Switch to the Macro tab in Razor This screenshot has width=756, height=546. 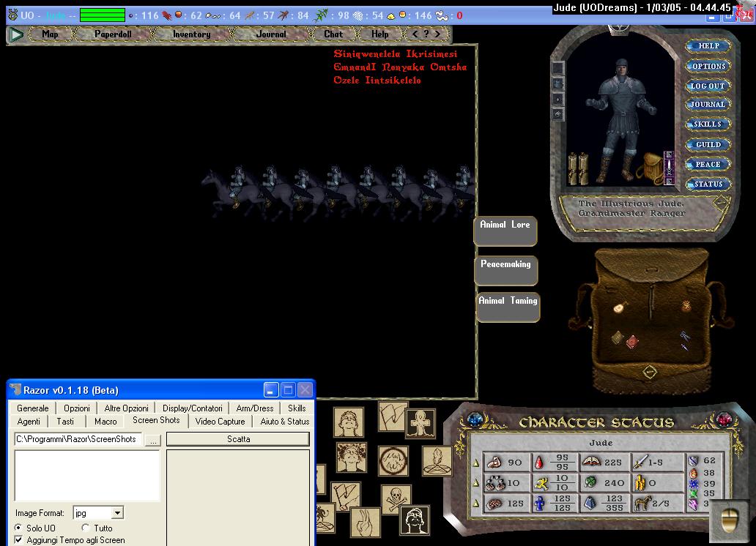coord(105,421)
